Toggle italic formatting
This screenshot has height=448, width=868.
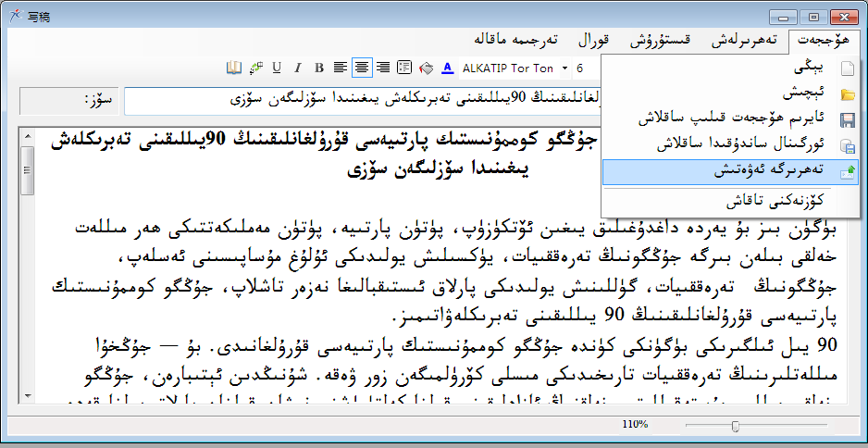(x=298, y=68)
